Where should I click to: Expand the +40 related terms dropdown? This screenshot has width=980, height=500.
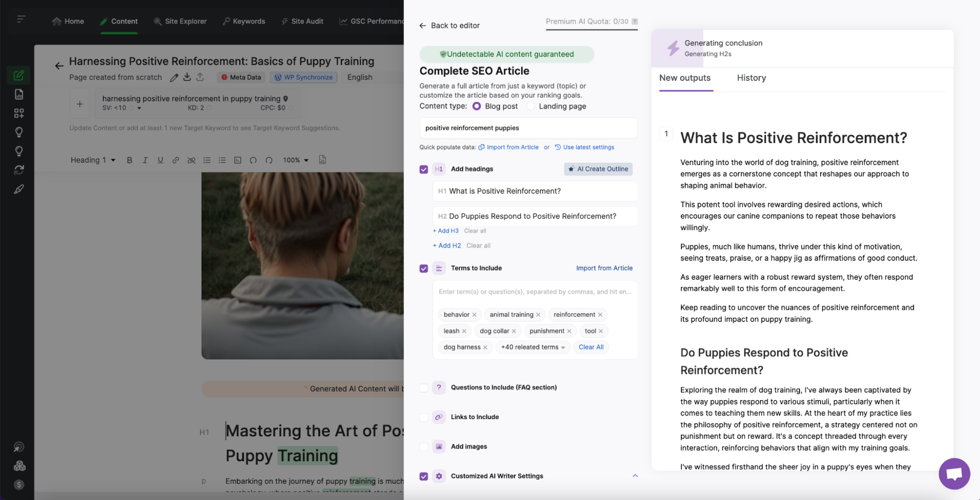click(532, 347)
